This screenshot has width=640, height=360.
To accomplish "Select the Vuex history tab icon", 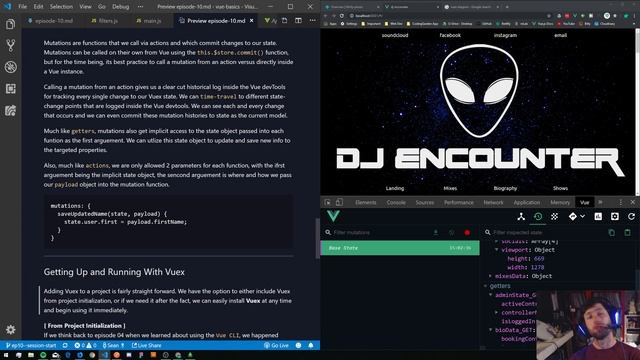I will [538, 217].
